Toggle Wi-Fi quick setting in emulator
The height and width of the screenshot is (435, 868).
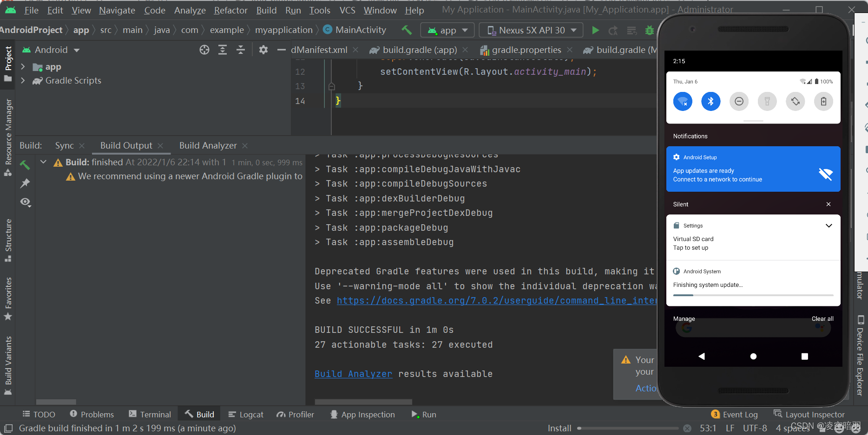tap(683, 101)
